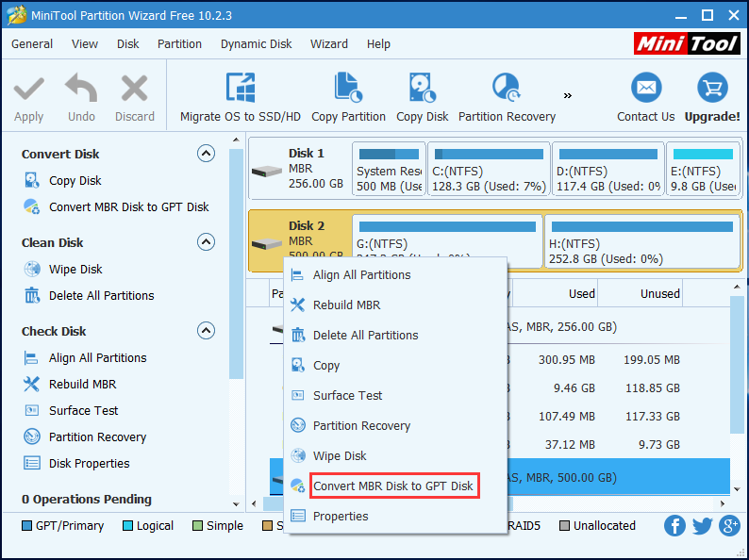Click Convert MBR Disk to GPT Disk context entry
Viewport: 749px width, 560px height.
393,486
